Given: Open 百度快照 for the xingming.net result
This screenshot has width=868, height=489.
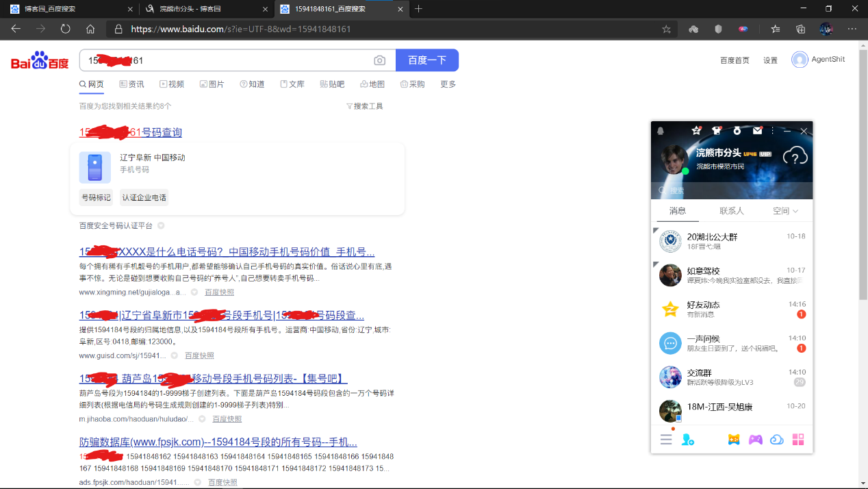Looking at the screenshot, I should [219, 292].
